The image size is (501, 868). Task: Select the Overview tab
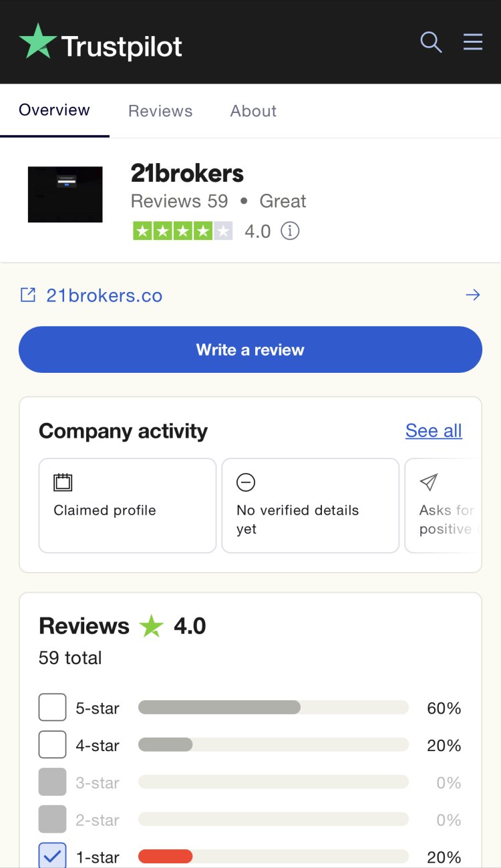coord(54,110)
